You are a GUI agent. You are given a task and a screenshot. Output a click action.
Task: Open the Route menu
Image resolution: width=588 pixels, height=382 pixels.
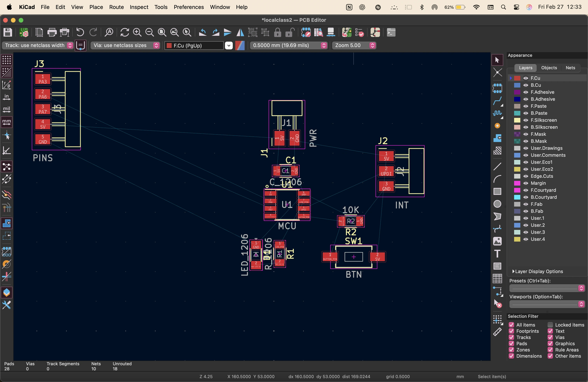click(116, 7)
